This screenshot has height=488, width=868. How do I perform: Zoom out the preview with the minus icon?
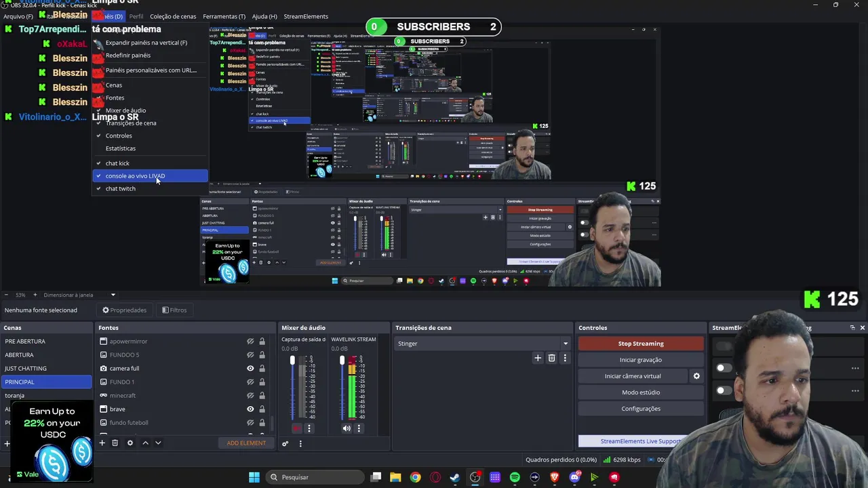pos(6,295)
